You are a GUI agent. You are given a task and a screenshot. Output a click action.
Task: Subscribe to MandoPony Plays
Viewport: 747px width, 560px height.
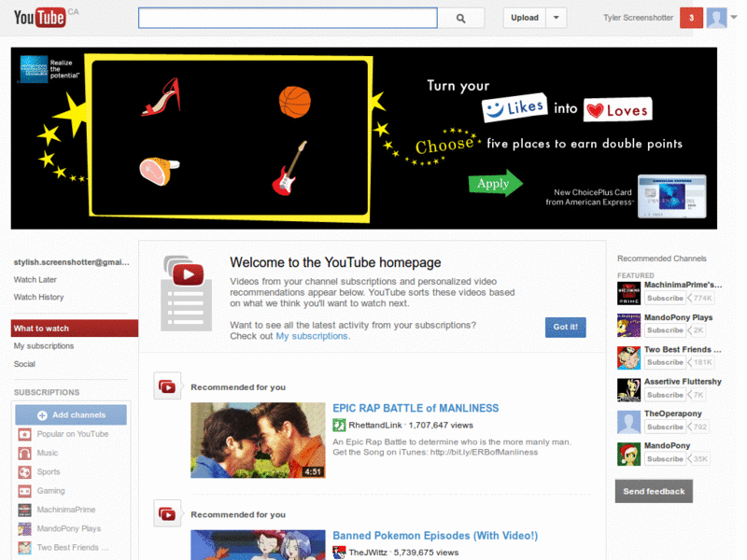[x=665, y=330]
